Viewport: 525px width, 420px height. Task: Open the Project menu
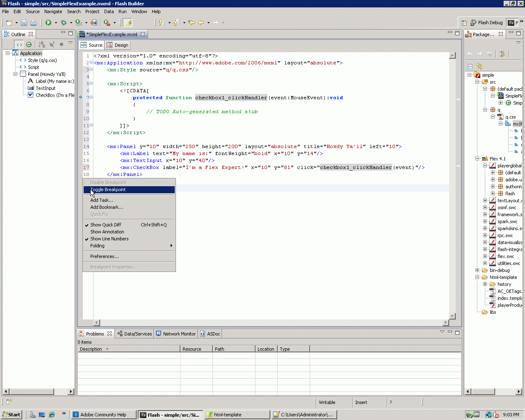tap(92, 11)
